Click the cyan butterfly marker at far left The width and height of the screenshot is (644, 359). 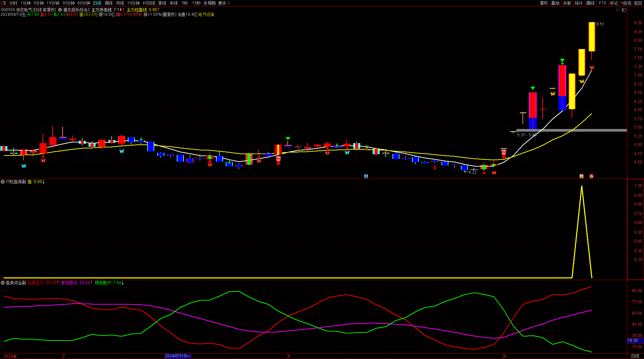click(x=23, y=166)
